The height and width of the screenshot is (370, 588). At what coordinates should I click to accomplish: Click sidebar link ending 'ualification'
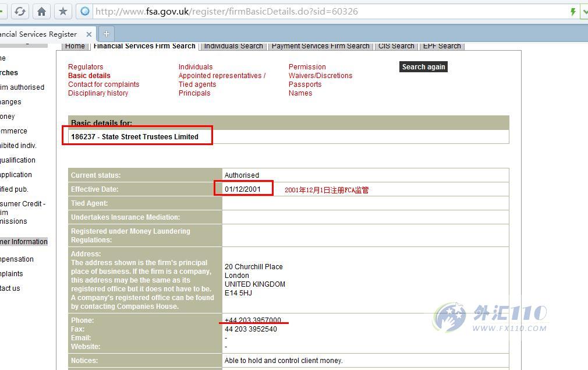click(17, 160)
